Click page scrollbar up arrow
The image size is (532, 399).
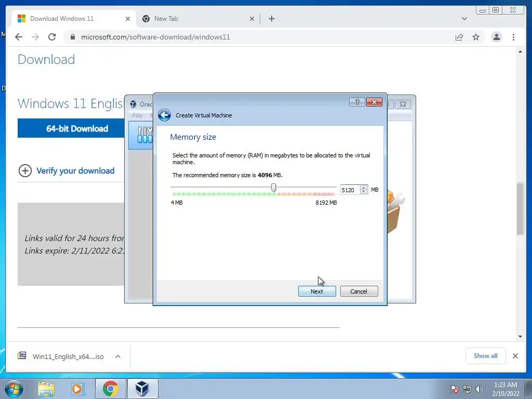tap(520, 51)
